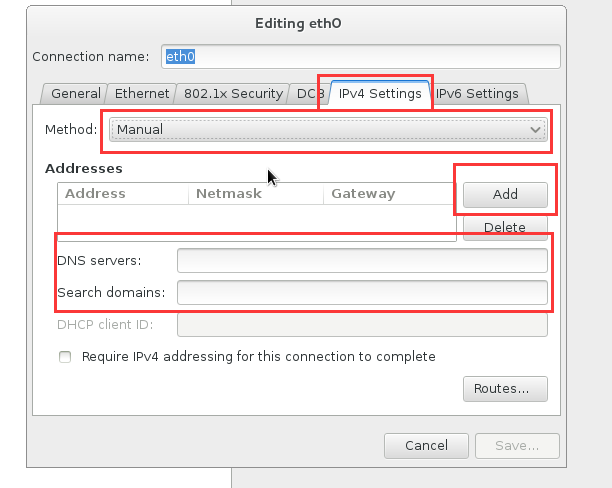This screenshot has width=612, height=488.
Task: Select the DCB tab
Action: (x=303, y=94)
